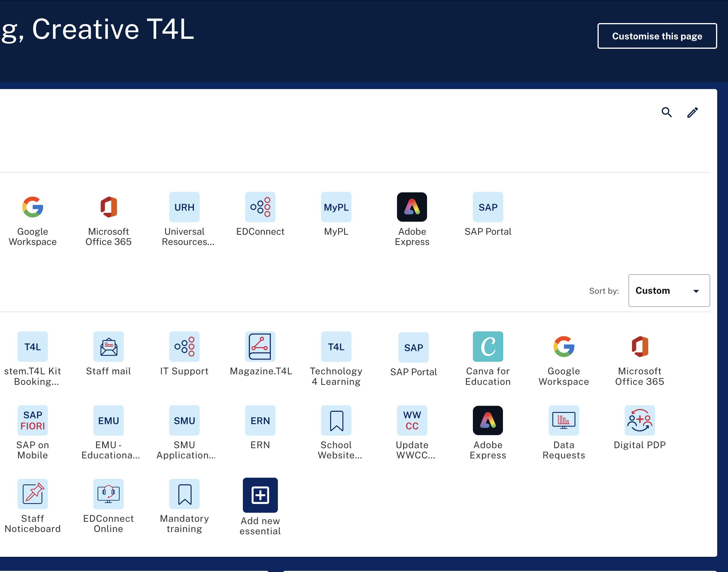Viewport: 728px width, 572px height.
Task: Click Add new essential tile
Action: coord(260,495)
